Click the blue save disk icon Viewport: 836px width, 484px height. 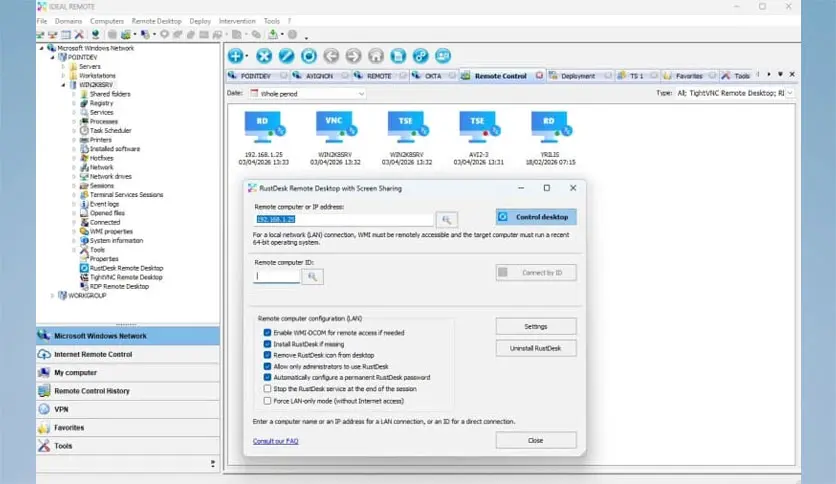pos(398,55)
